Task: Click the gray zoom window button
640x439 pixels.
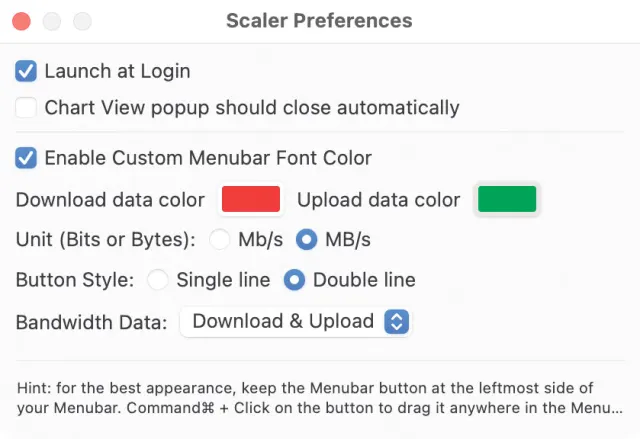Action: tap(82, 21)
